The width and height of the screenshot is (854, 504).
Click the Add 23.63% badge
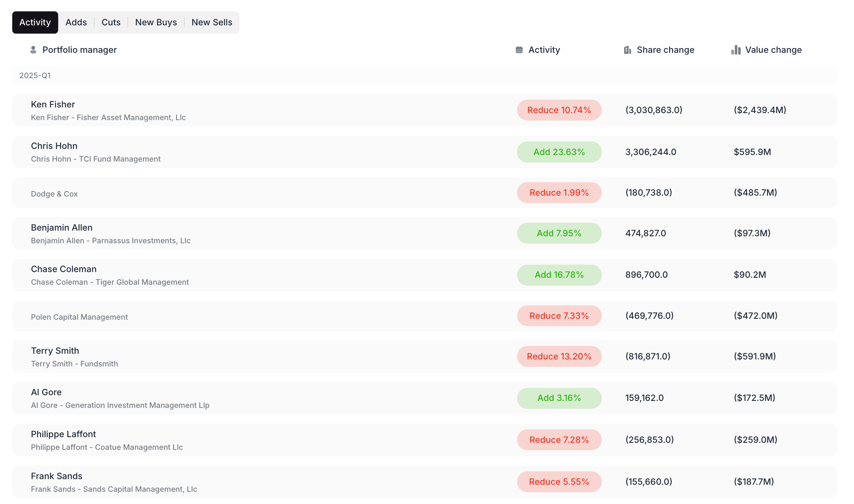click(x=559, y=152)
